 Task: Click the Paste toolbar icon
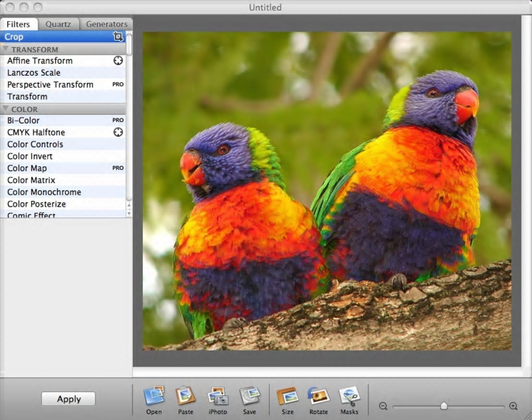tap(185, 397)
